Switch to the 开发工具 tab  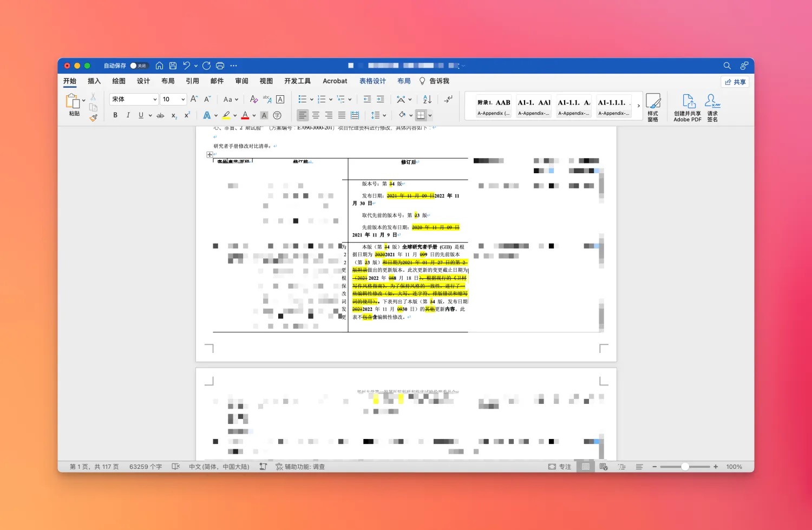[298, 81]
